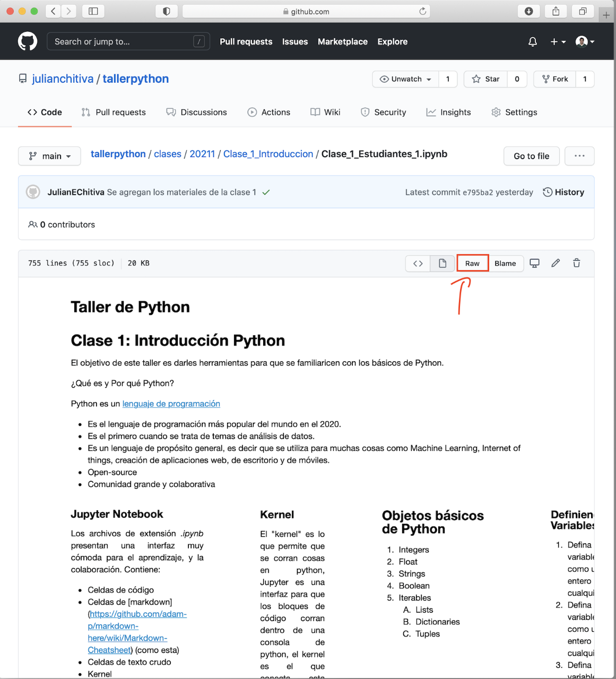Open the notifications bell

coord(533,41)
